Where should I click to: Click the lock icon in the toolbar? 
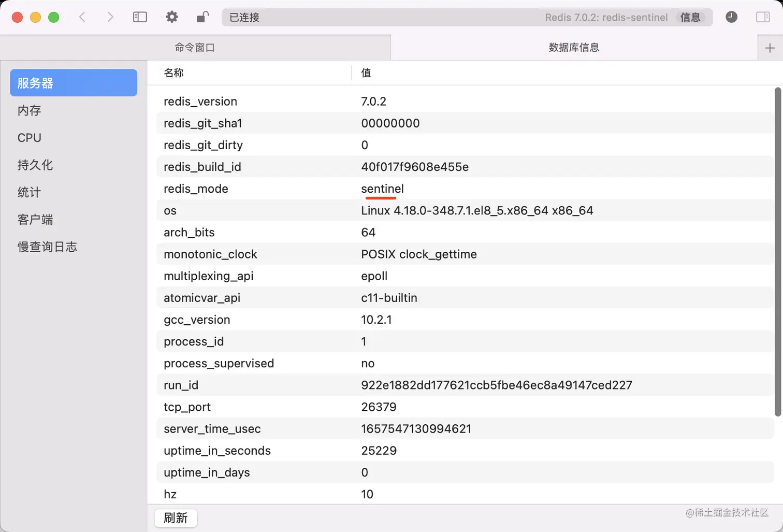click(202, 17)
